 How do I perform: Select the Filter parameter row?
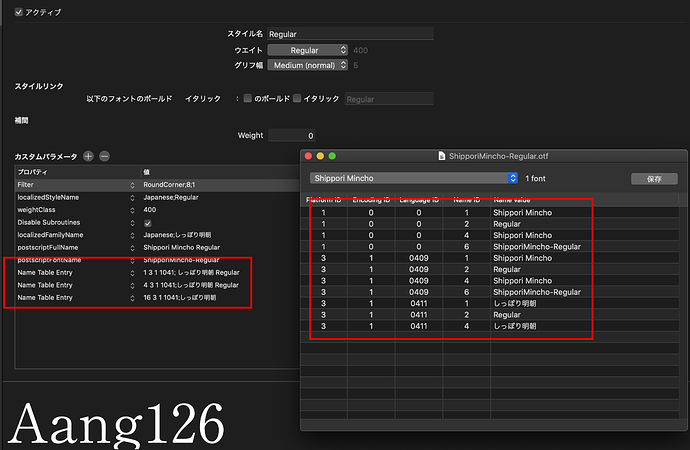pos(157,185)
